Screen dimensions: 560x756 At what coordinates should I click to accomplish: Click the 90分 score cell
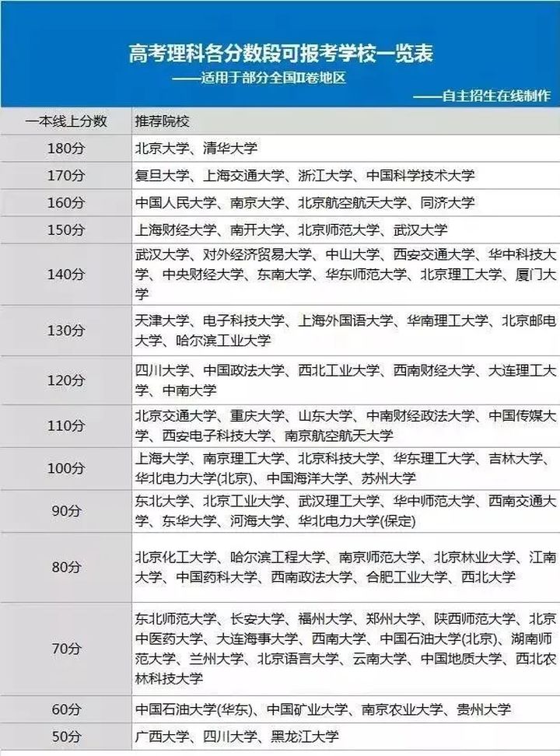tap(65, 510)
